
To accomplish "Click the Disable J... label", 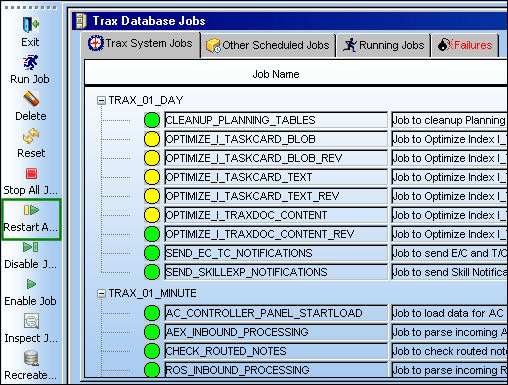I will (30, 264).
